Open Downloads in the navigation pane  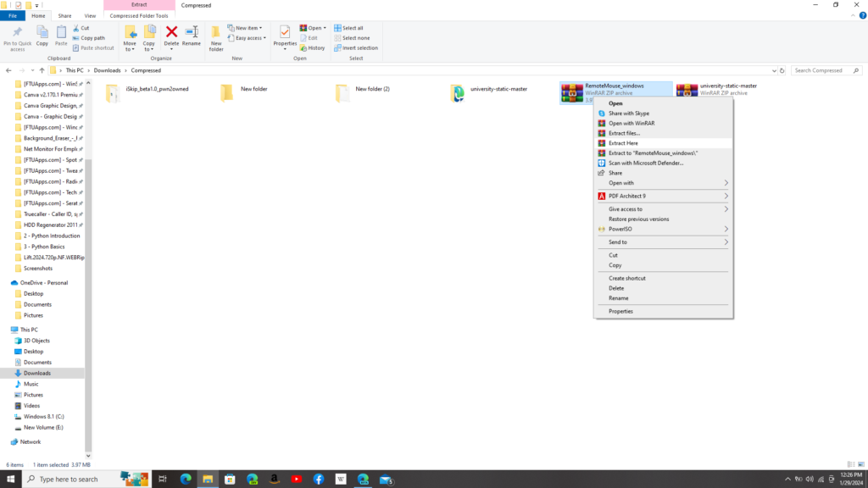pyautogui.click(x=37, y=374)
